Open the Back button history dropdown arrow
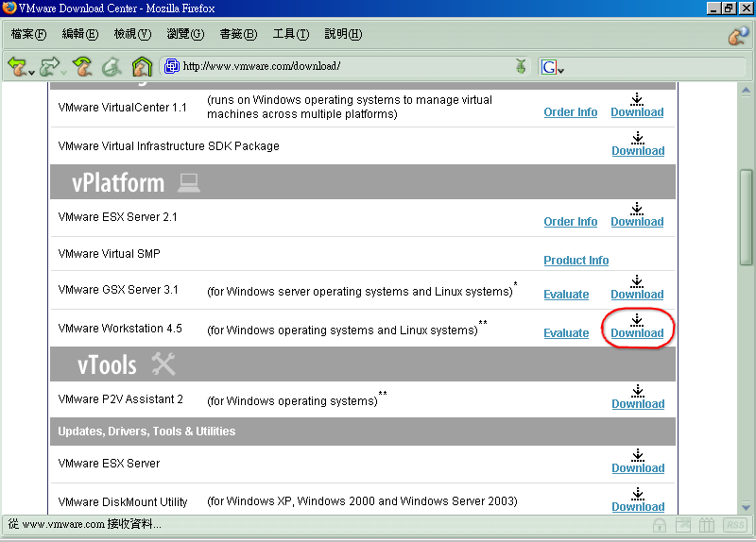The height and width of the screenshot is (542, 756). [31, 71]
